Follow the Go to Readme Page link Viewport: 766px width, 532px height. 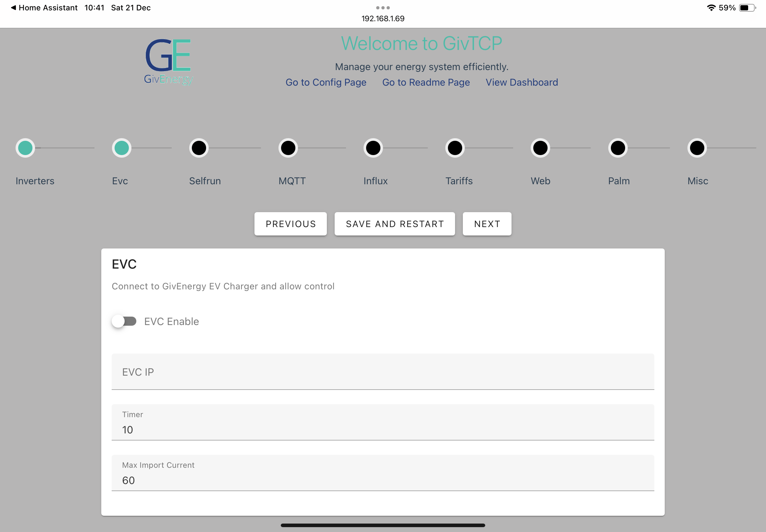point(426,82)
